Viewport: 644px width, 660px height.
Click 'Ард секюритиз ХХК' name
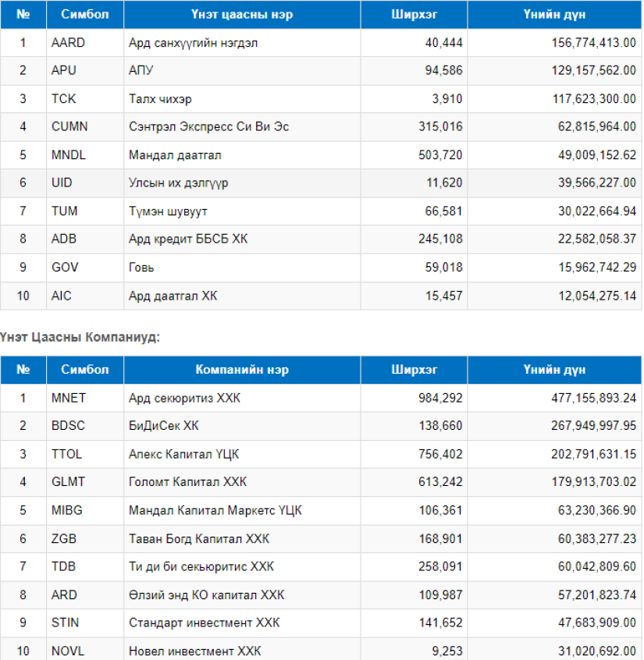184,398
